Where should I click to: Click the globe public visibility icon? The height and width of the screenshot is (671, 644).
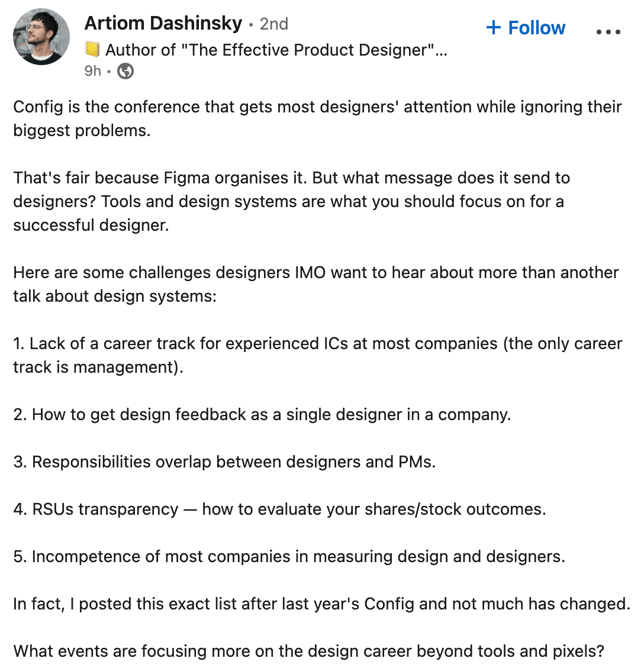click(125, 71)
